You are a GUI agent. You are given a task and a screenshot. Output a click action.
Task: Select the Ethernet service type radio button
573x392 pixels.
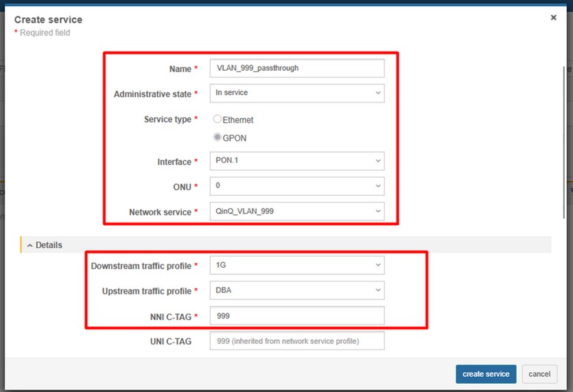pyautogui.click(x=218, y=119)
